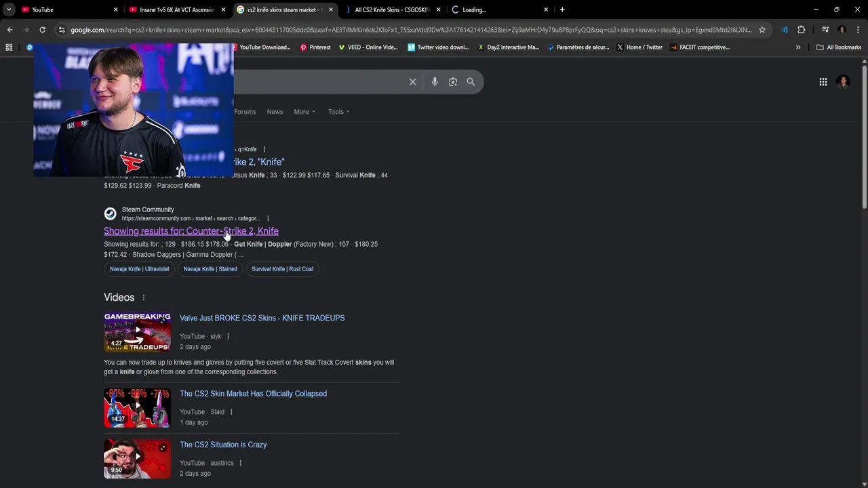Show hidden bookmarks with double chevron

(798, 47)
